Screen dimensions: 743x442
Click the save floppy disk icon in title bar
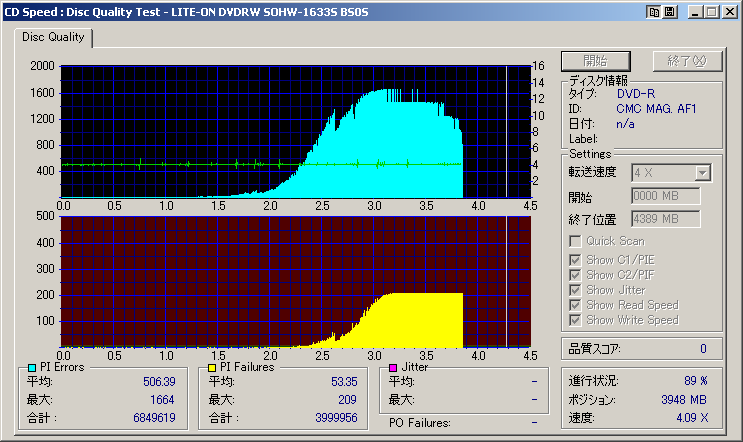pyautogui.click(x=670, y=12)
